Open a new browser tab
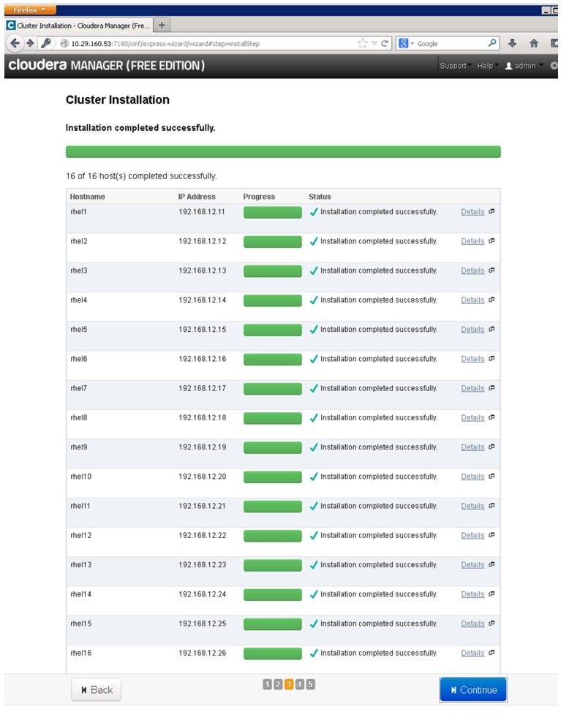Screen dimensions: 561x728 tap(162, 26)
